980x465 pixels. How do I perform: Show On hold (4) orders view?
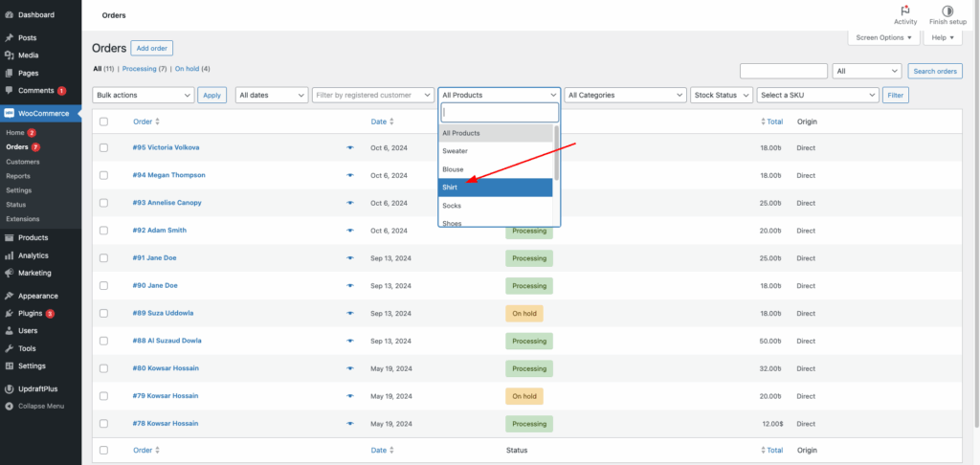tap(192, 69)
